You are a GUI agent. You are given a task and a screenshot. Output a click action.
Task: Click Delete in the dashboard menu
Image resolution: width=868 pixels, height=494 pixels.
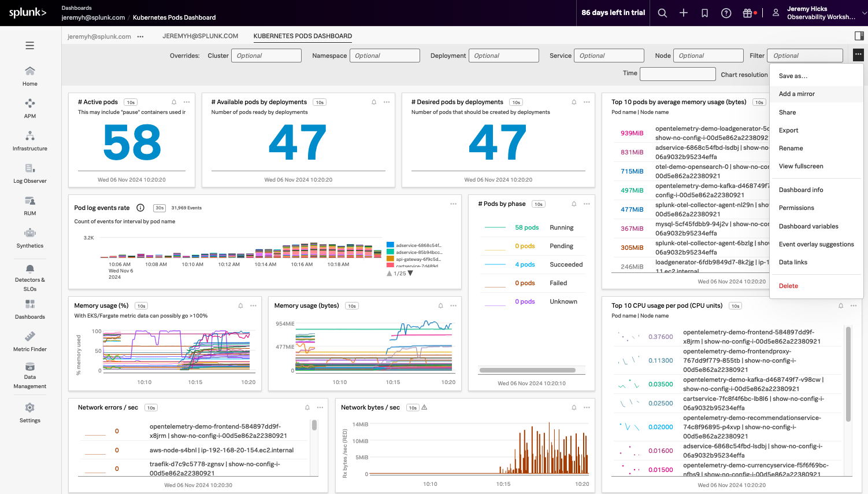click(x=788, y=286)
